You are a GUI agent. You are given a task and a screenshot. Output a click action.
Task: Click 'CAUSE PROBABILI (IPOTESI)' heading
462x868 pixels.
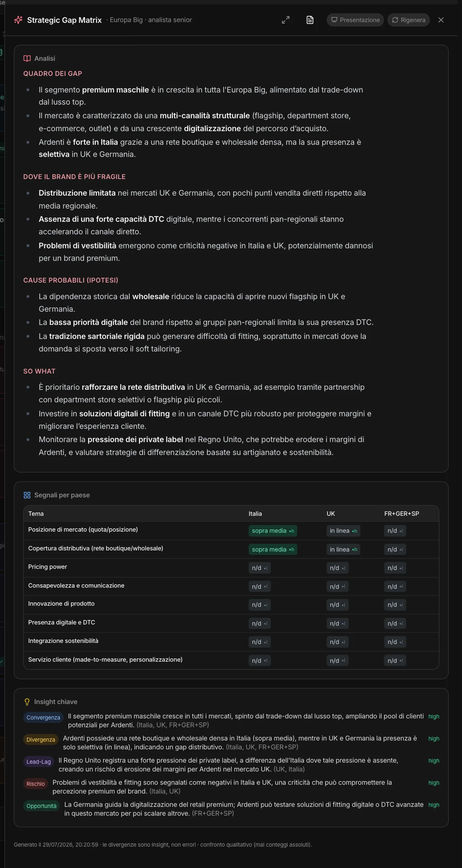tap(71, 280)
